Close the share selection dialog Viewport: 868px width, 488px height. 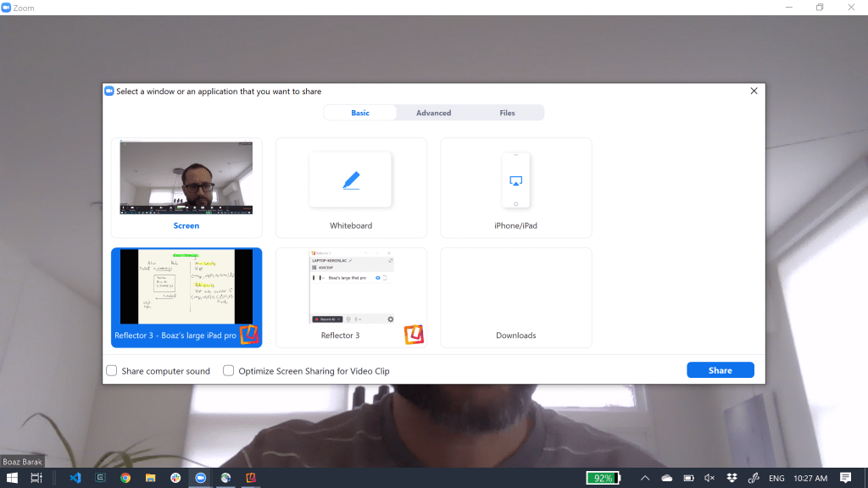754,91
